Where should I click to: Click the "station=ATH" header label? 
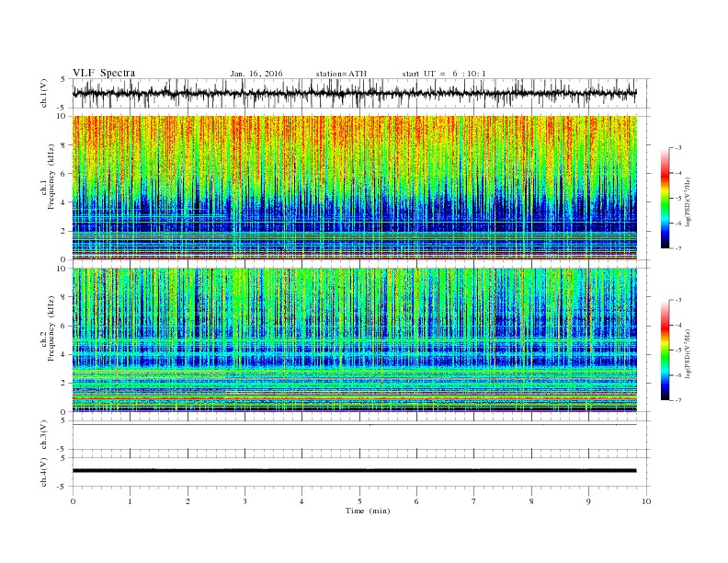pyautogui.click(x=341, y=74)
